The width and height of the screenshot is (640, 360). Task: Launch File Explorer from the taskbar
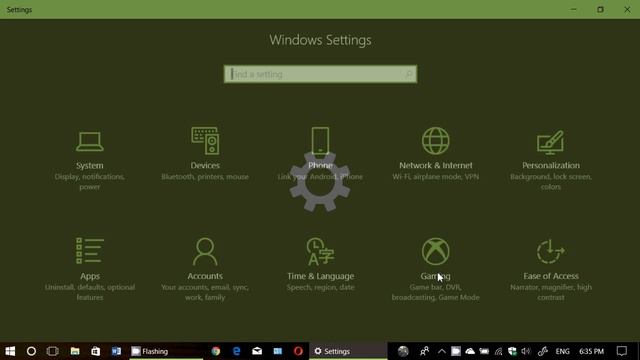point(75,351)
